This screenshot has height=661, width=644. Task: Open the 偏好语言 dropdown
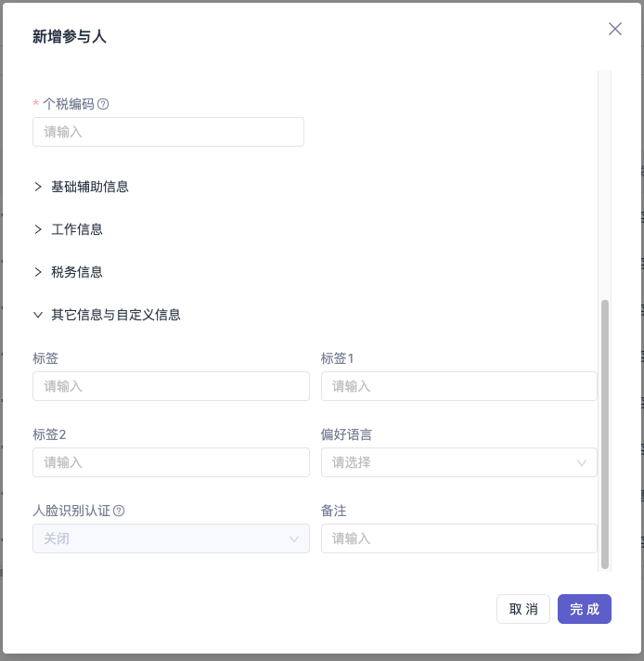[459, 462]
